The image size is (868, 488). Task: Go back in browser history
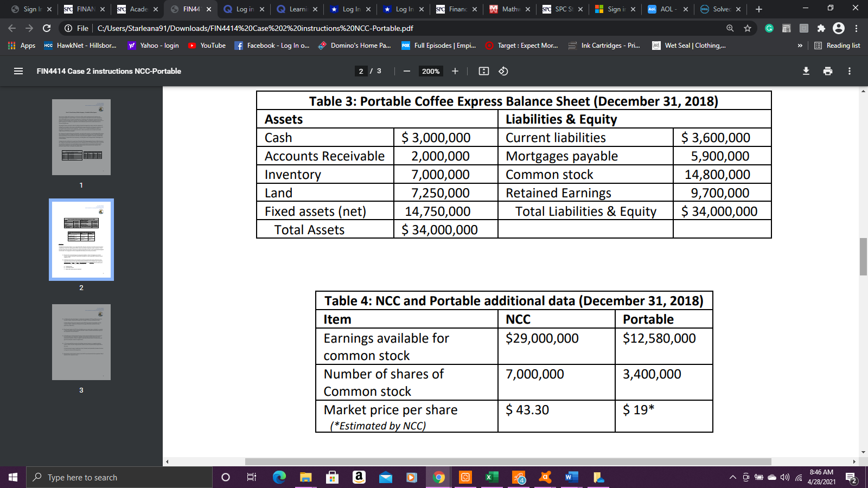coord(12,28)
